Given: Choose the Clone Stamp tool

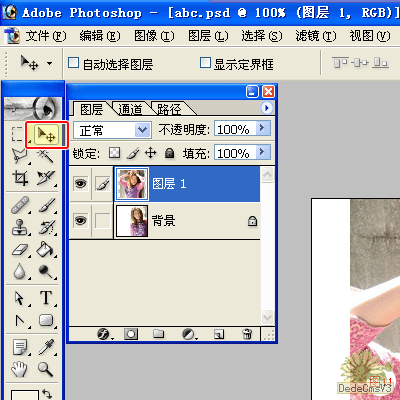Looking at the screenshot, I should pos(20,227).
